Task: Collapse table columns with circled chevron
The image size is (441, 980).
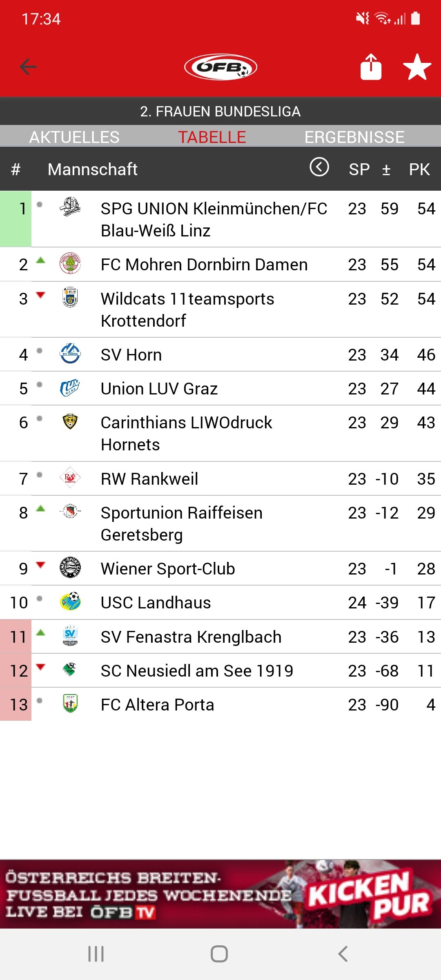Action: [319, 167]
